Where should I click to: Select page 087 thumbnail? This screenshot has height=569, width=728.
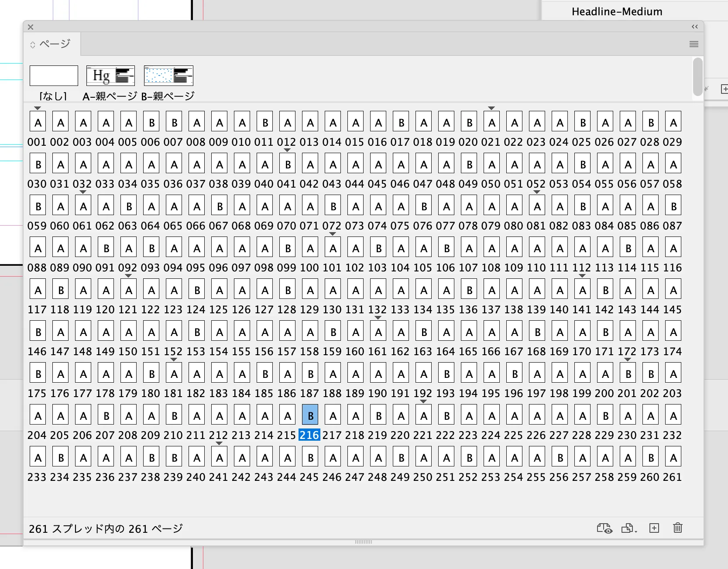point(673,205)
